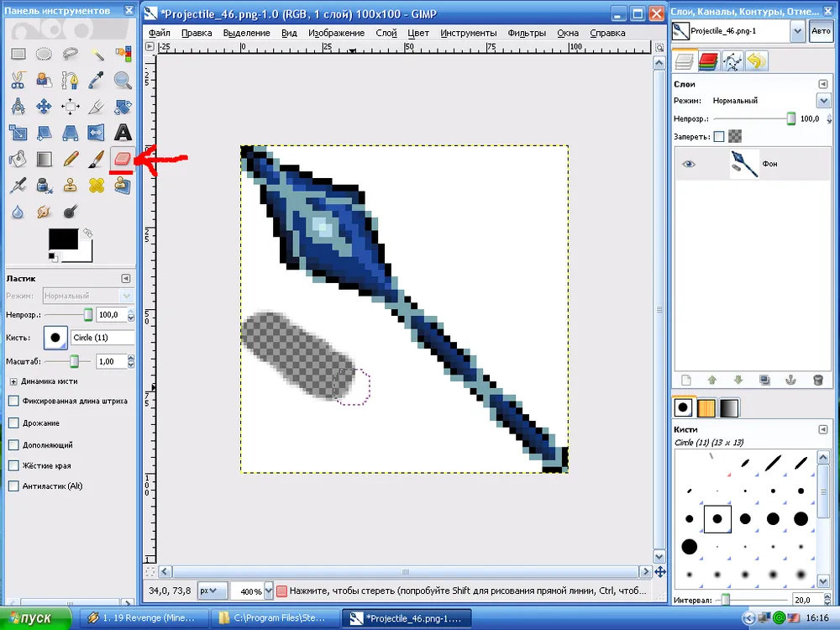
Task: Choose the Bucket Fill tool
Action: 18,159
